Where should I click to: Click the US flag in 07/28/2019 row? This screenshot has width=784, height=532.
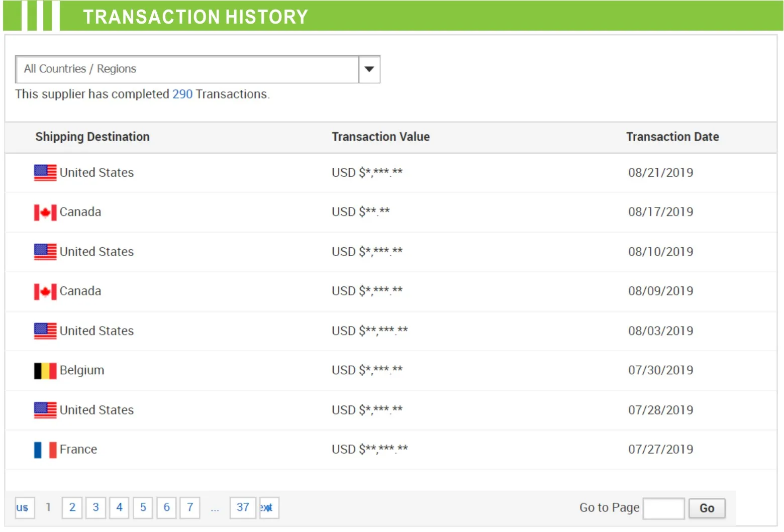pos(45,410)
